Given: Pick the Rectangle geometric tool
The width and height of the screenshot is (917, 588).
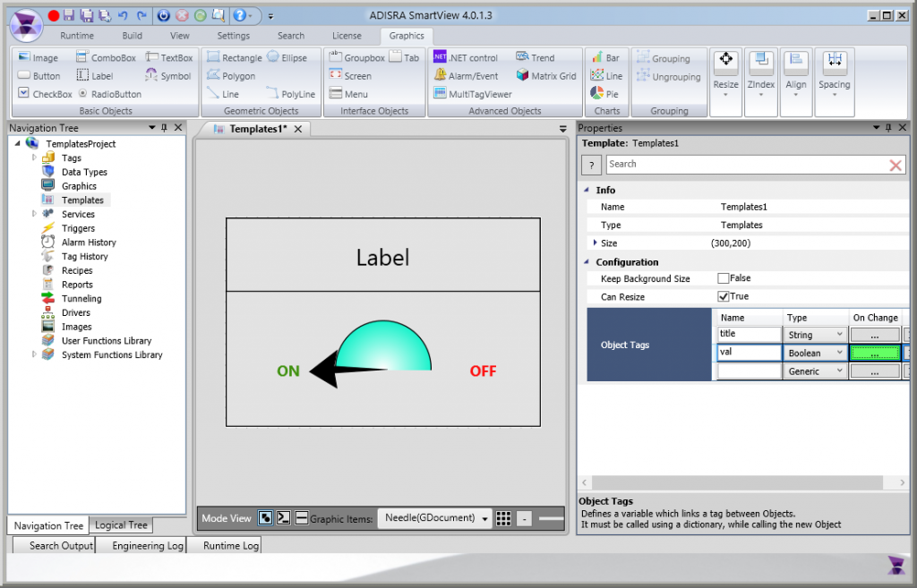Looking at the screenshot, I should [234, 58].
